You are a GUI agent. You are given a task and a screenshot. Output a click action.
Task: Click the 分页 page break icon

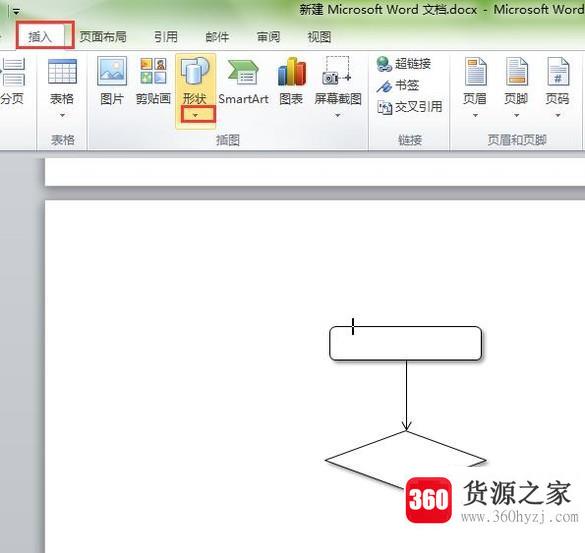pyautogui.click(x=12, y=72)
